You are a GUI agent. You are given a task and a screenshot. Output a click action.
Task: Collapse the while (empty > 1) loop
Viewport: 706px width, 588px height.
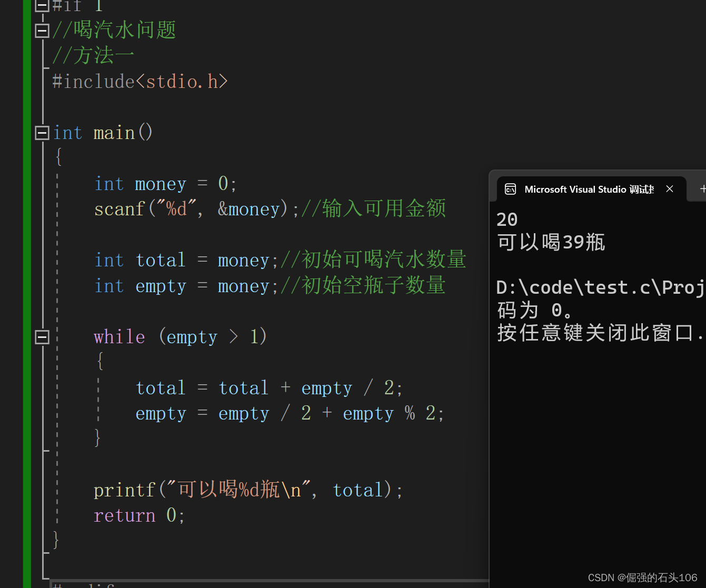coord(42,337)
